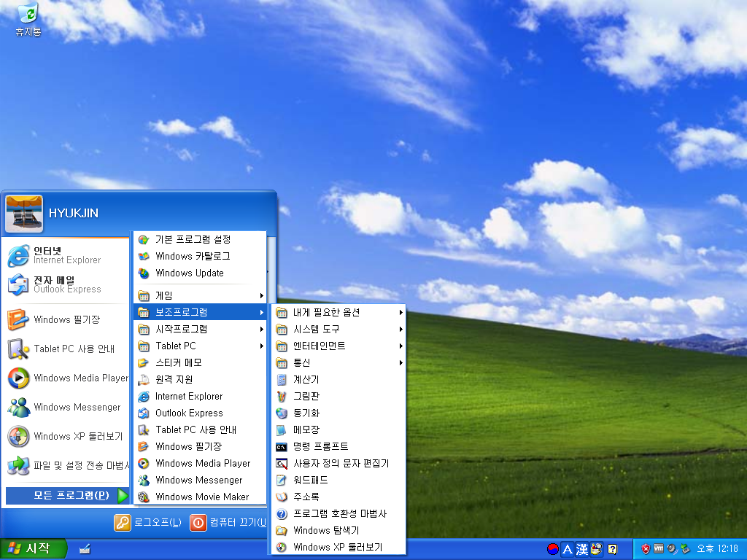
Task: Launch Windows Movie Maker
Action: click(200, 497)
